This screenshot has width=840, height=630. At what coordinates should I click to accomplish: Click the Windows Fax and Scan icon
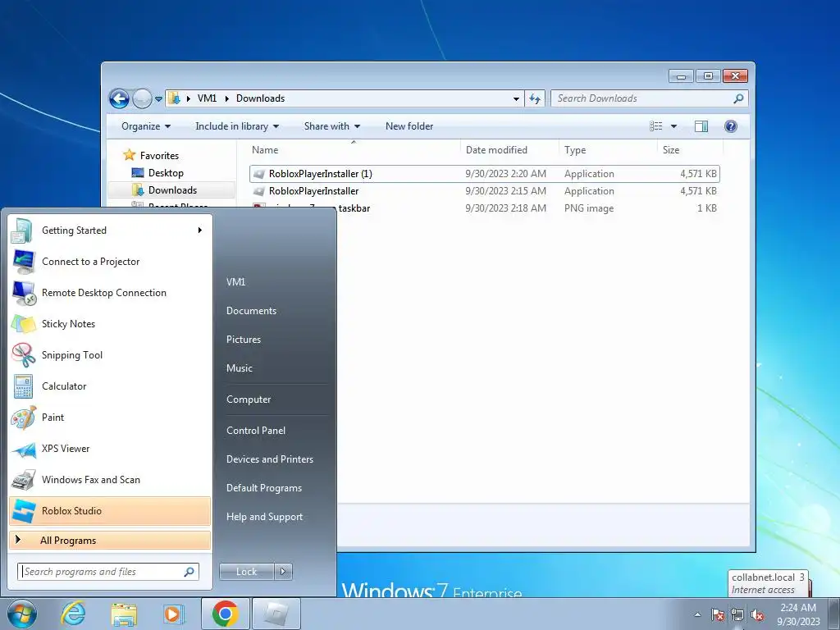click(x=23, y=480)
